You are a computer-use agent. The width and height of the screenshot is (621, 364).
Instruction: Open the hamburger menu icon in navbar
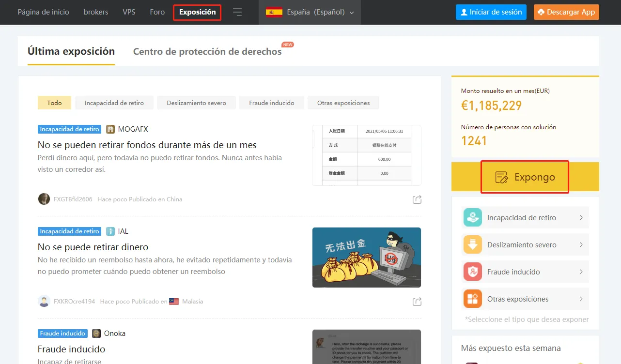click(237, 12)
